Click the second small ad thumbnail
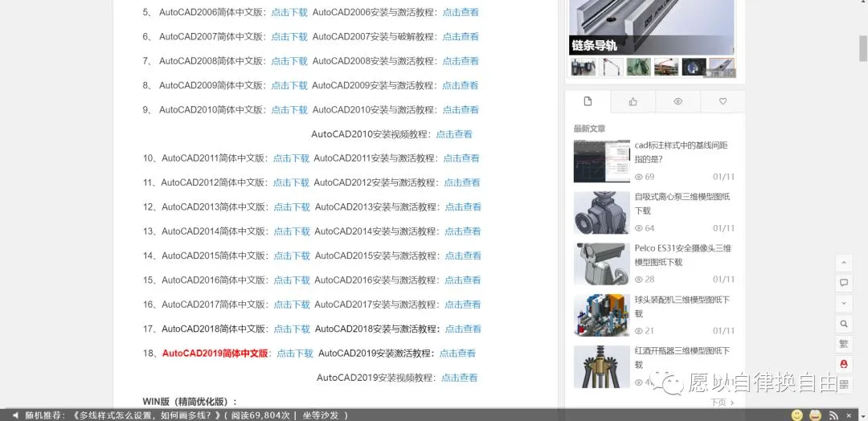 (x=611, y=67)
